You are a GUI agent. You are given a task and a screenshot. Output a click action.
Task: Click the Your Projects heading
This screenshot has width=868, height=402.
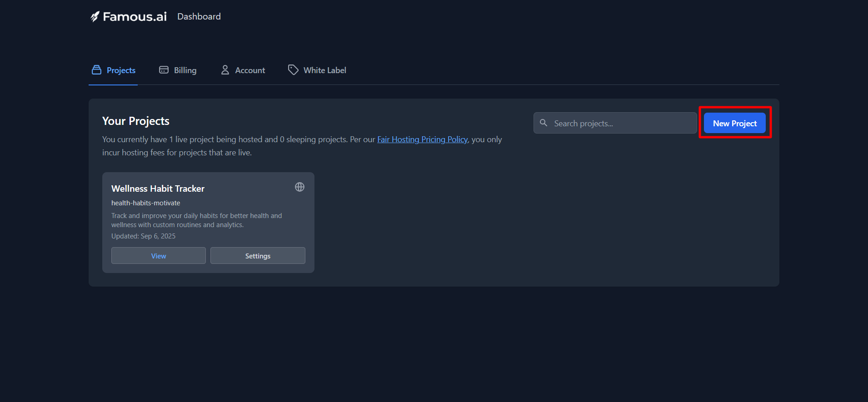tap(135, 121)
